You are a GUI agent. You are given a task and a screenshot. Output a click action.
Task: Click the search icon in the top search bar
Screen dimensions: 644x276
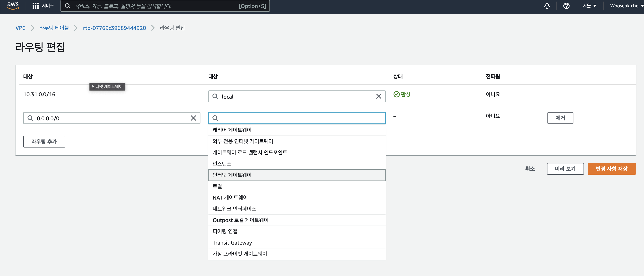coord(68,6)
